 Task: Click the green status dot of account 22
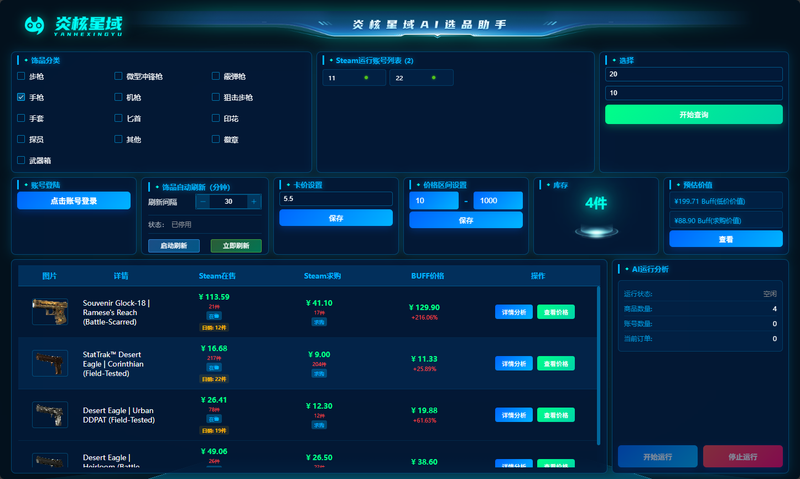[x=434, y=78]
